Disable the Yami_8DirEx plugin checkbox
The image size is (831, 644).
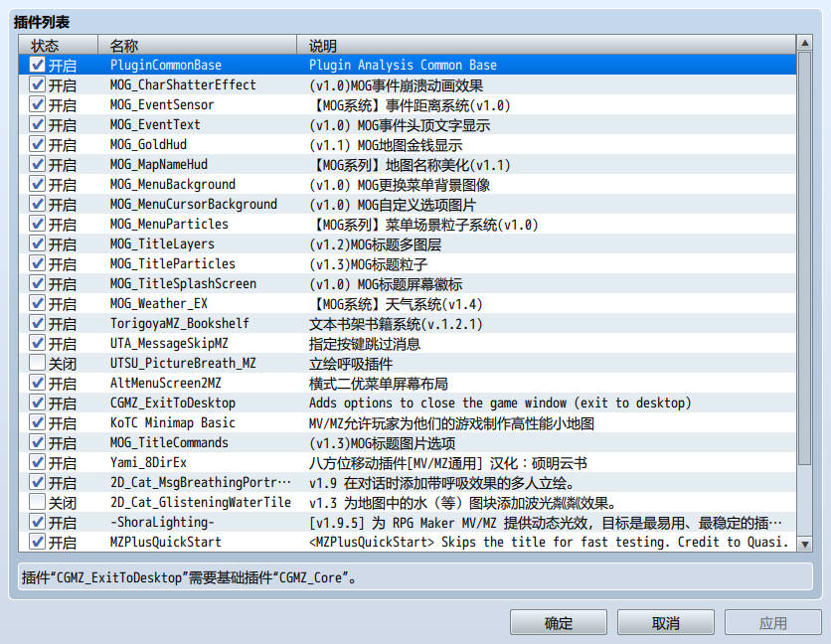[37, 462]
